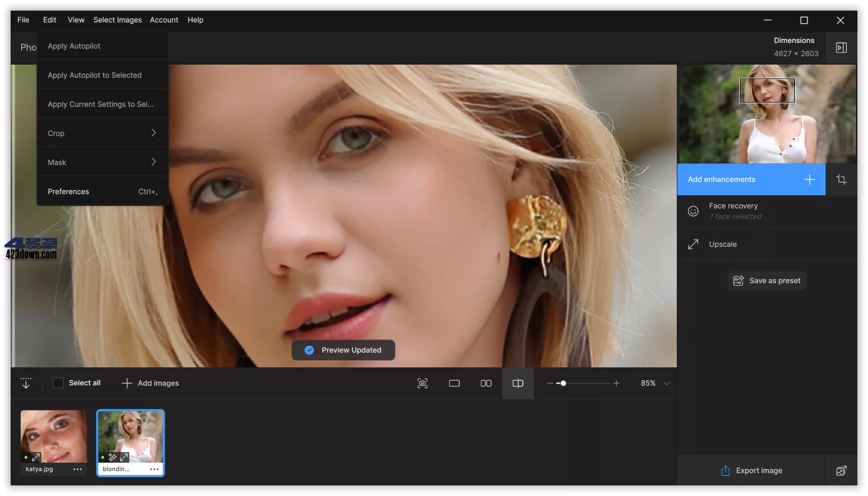Choose Apply Autopilot from Edit menu
Viewport: 868px width, 496px height.
[74, 46]
